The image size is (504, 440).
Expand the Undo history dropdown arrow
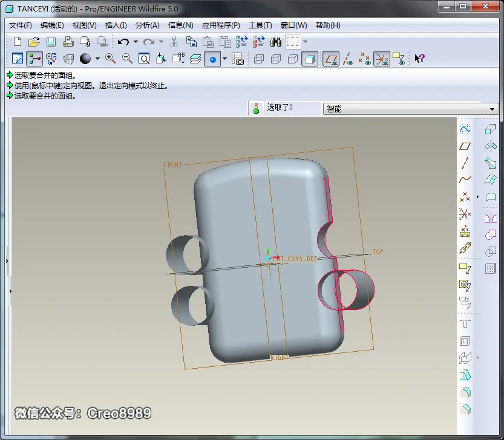(136, 42)
